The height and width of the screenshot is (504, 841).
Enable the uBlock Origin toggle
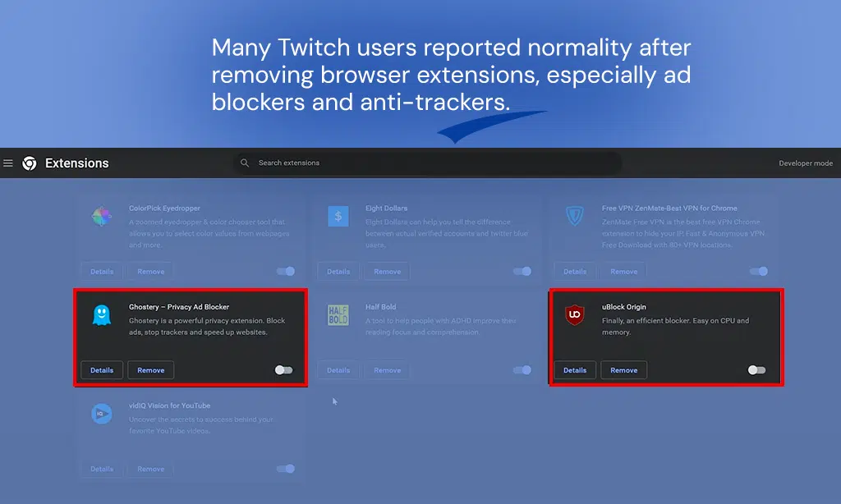click(756, 370)
